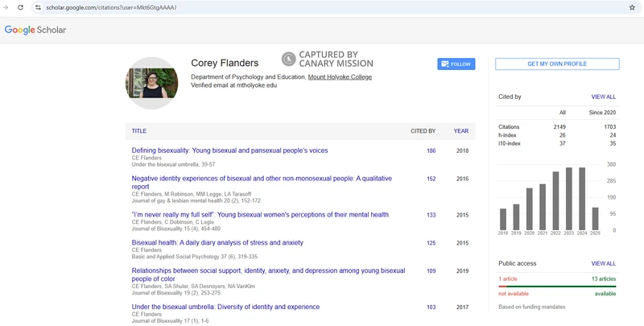Open 'Bisexual health: A daily diary analysis' article
The height and width of the screenshot is (326, 644).
217,242
